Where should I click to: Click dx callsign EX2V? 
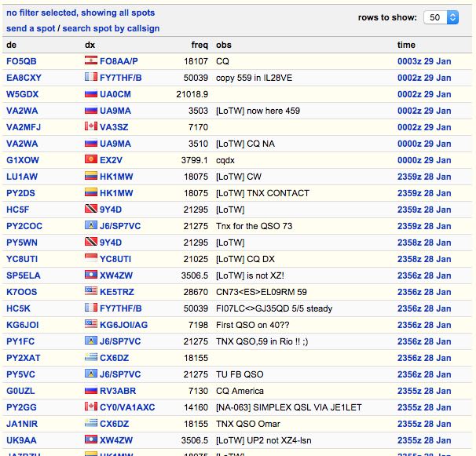pyautogui.click(x=110, y=160)
